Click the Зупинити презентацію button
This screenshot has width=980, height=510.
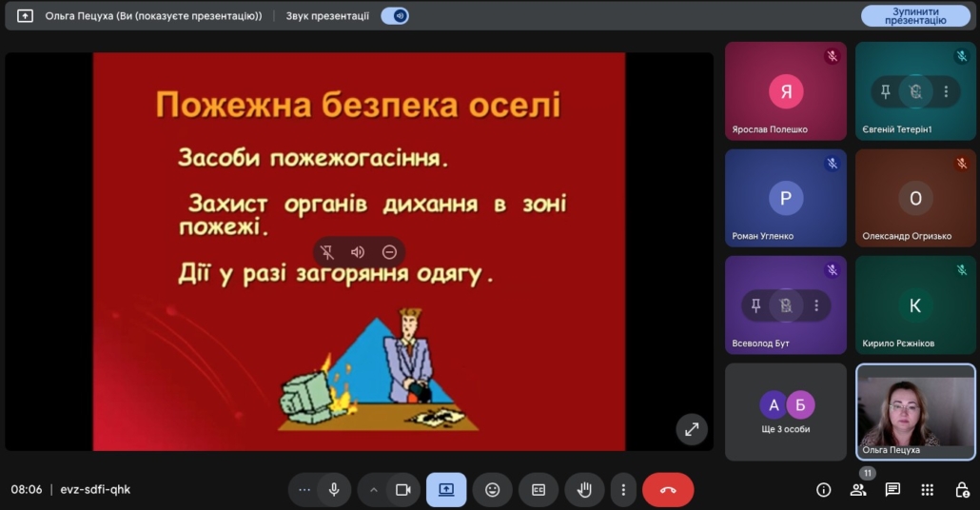(x=915, y=16)
